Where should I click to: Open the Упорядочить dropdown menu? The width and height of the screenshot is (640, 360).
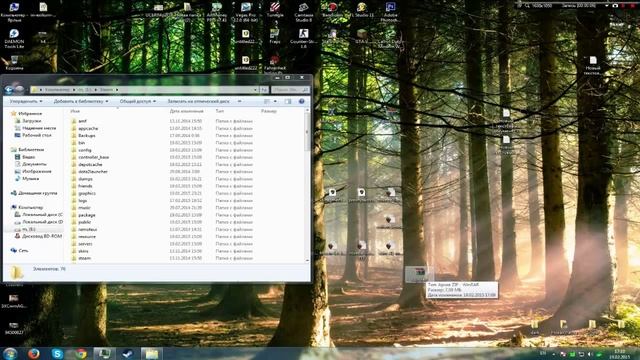click(x=26, y=101)
